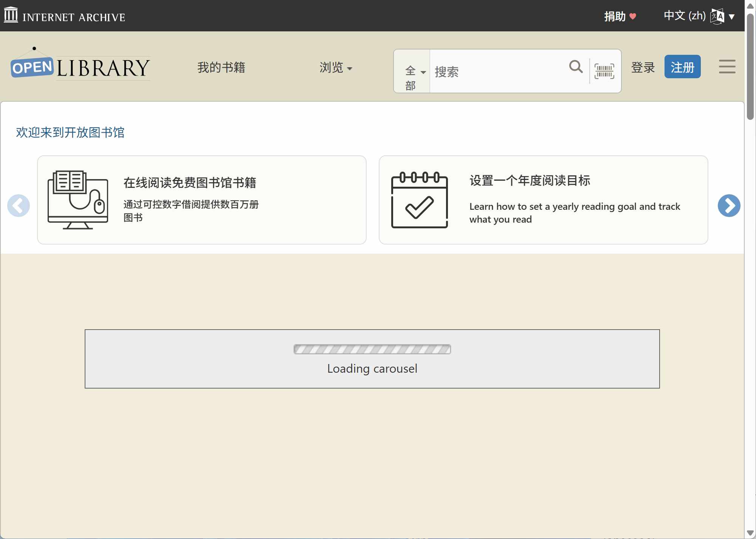
Task: Expand the 全部 search scope dropdown
Action: tap(412, 71)
